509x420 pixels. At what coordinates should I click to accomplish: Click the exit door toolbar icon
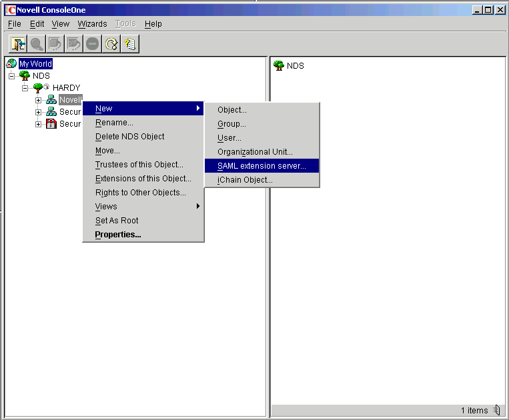point(19,44)
